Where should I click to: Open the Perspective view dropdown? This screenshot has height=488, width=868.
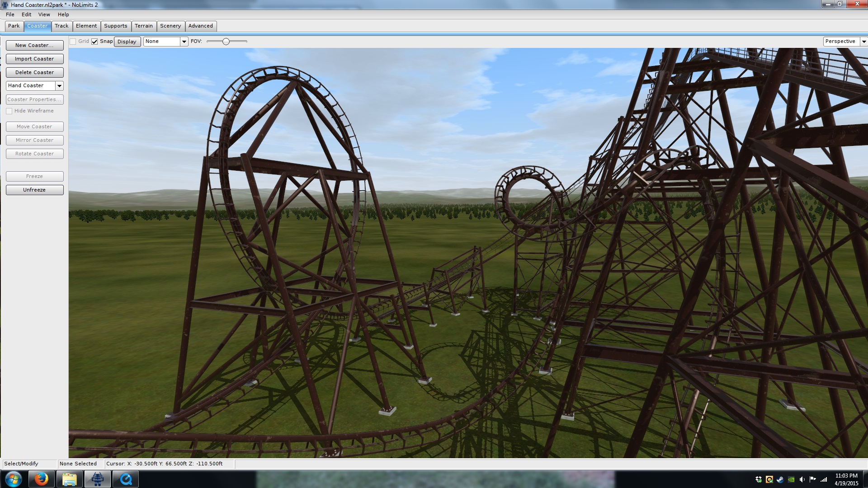pos(863,42)
